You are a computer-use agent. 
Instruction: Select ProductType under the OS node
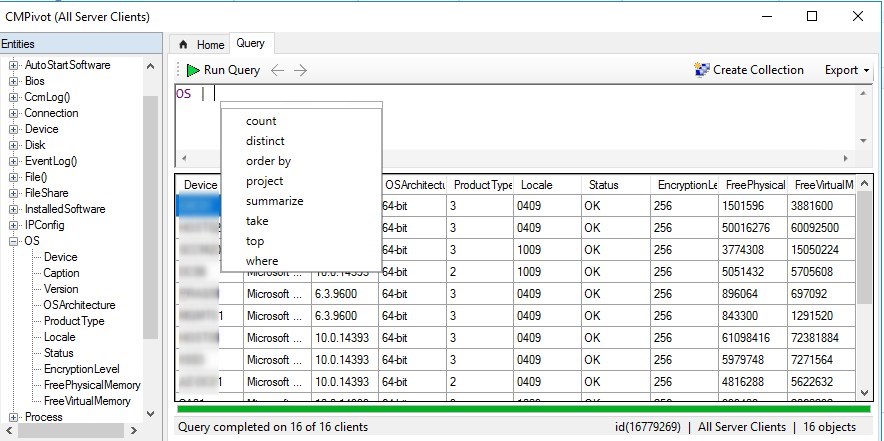click(74, 321)
